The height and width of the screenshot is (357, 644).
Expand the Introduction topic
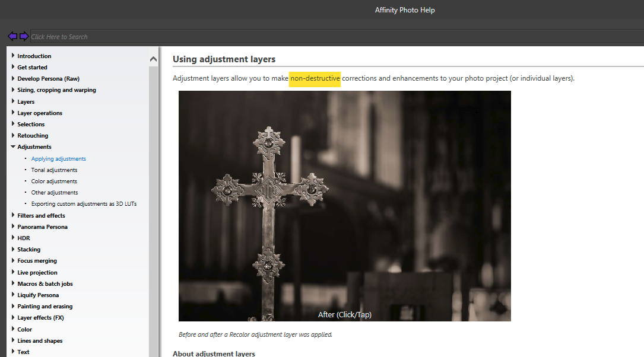point(12,55)
